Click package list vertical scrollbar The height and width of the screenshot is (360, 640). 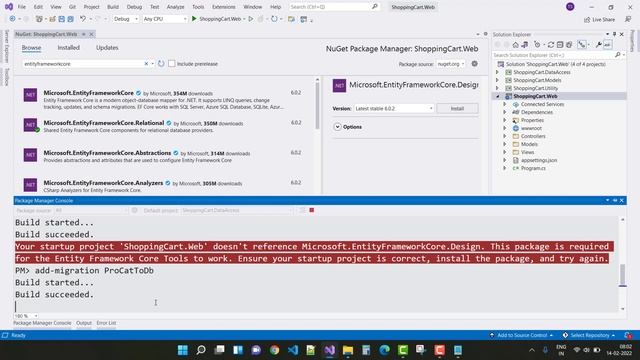click(x=317, y=107)
